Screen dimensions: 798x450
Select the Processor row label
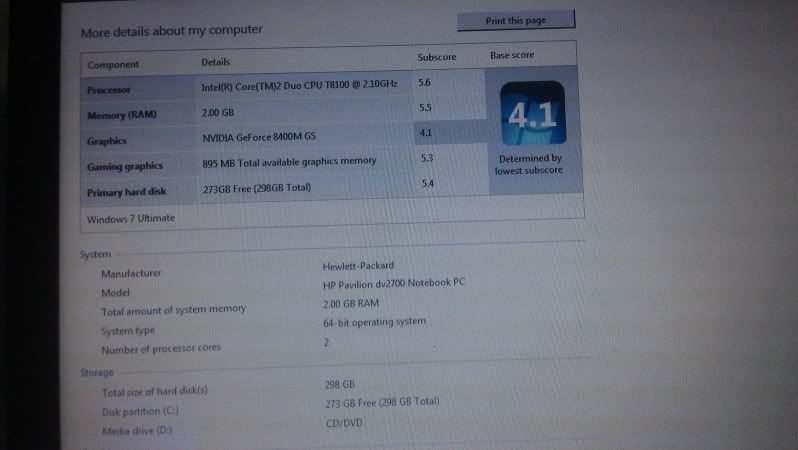pos(109,90)
